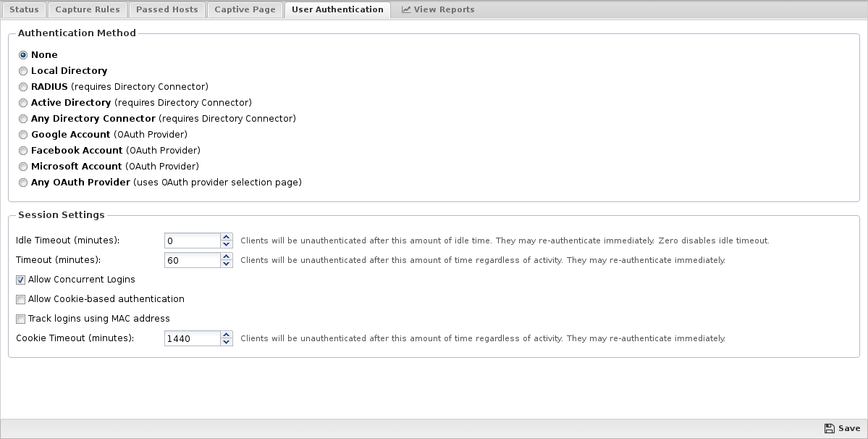Image resolution: width=868 pixels, height=439 pixels.
Task: Click the Save disk icon
Action: tap(829, 428)
